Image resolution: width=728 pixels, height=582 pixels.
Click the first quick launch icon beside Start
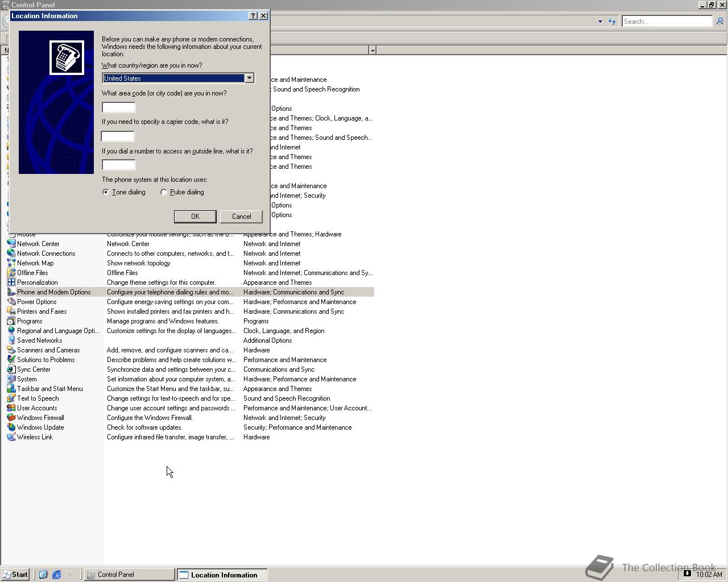[43, 575]
